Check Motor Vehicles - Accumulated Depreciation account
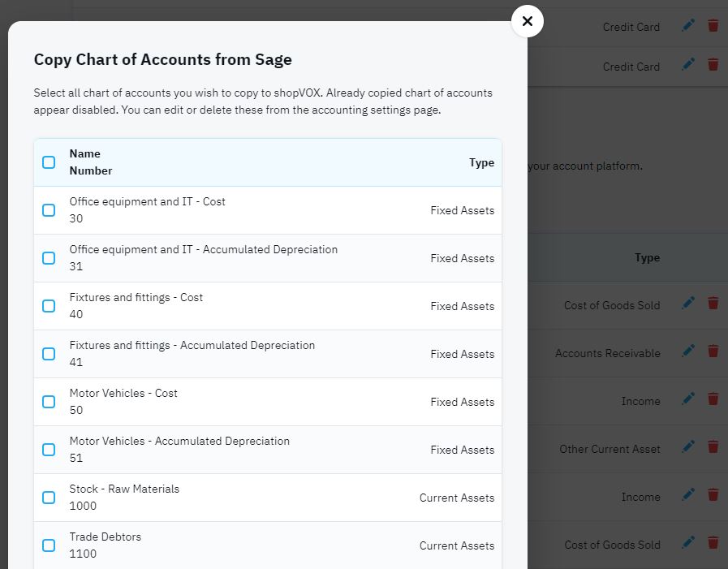Viewport: 728px width, 569px height. (x=49, y=449)
